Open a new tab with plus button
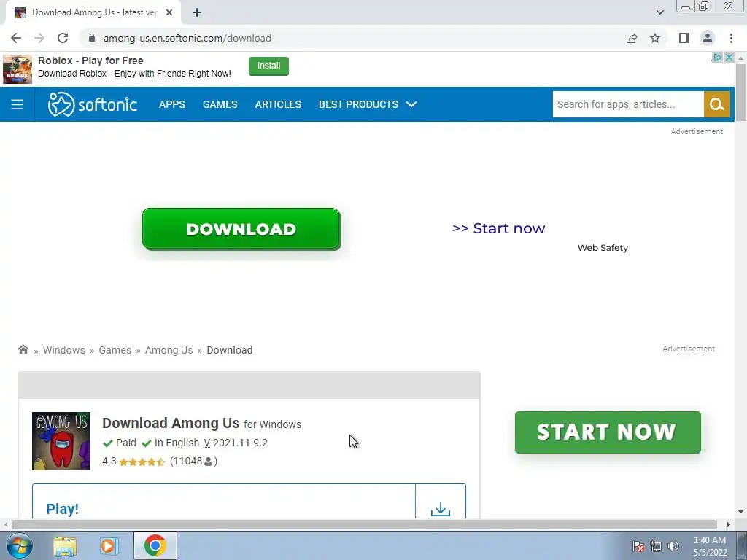This screenshot has height=560, width=747. point(197,12)
